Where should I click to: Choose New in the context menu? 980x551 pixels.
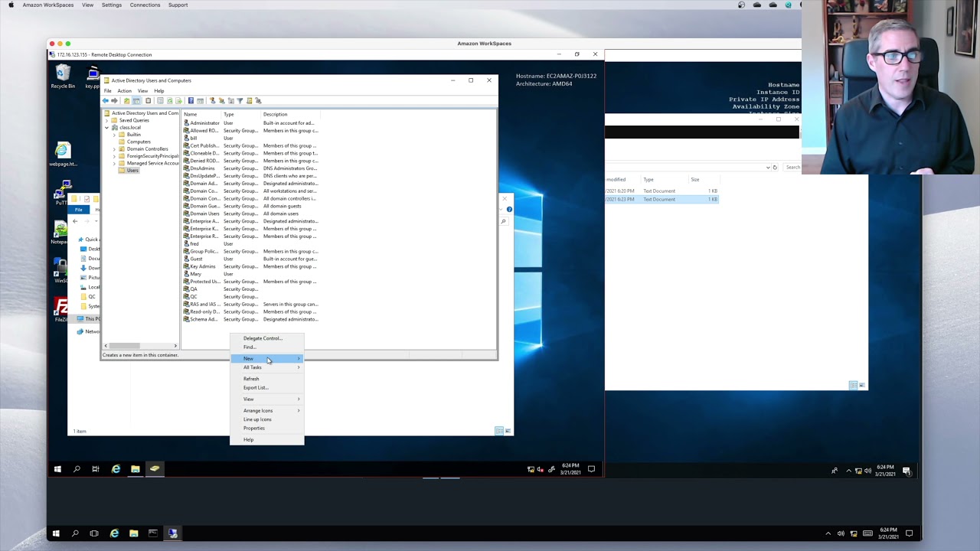pos(267,358)
